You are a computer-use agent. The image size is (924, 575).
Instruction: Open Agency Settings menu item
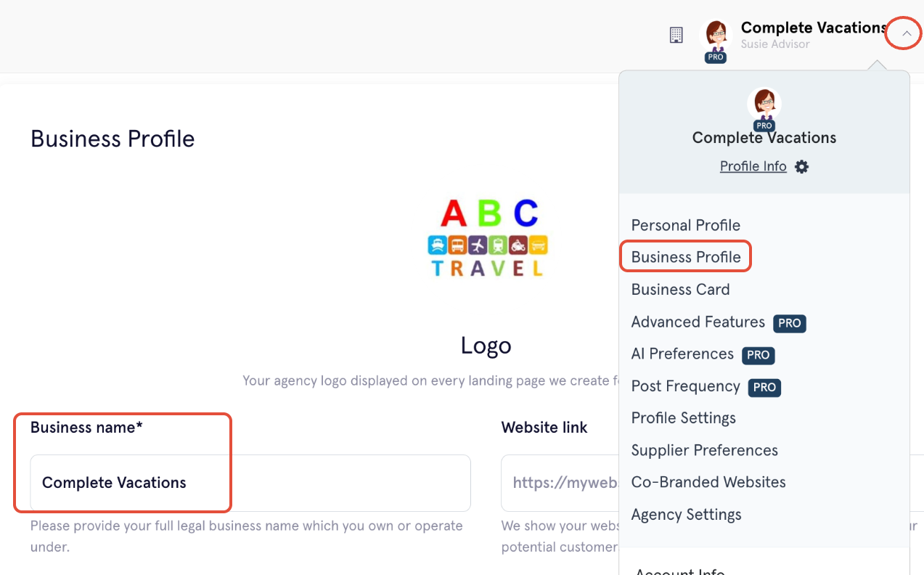click(x=686, y=515)
